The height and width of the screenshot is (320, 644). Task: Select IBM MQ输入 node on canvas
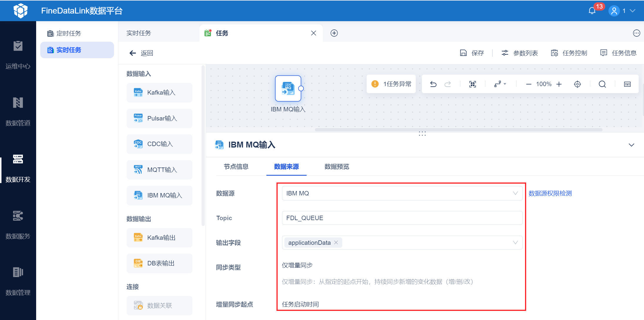click(x=288, y=88)
